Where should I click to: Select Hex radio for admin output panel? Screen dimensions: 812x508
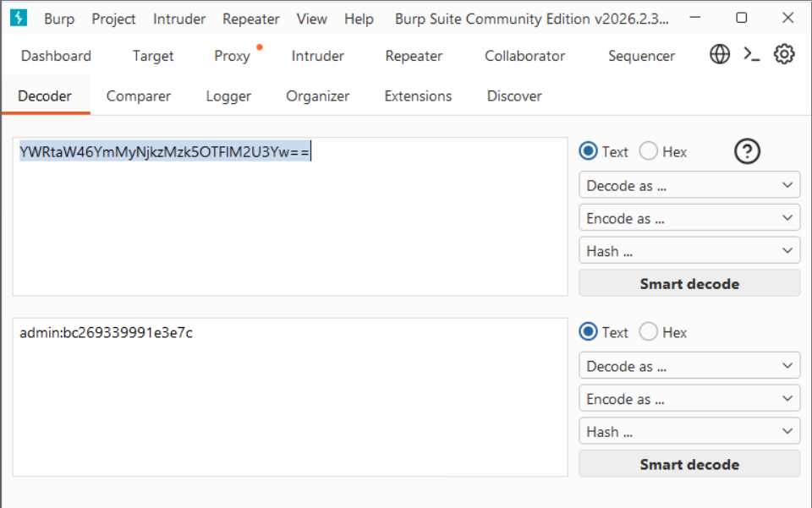[649, 331]
